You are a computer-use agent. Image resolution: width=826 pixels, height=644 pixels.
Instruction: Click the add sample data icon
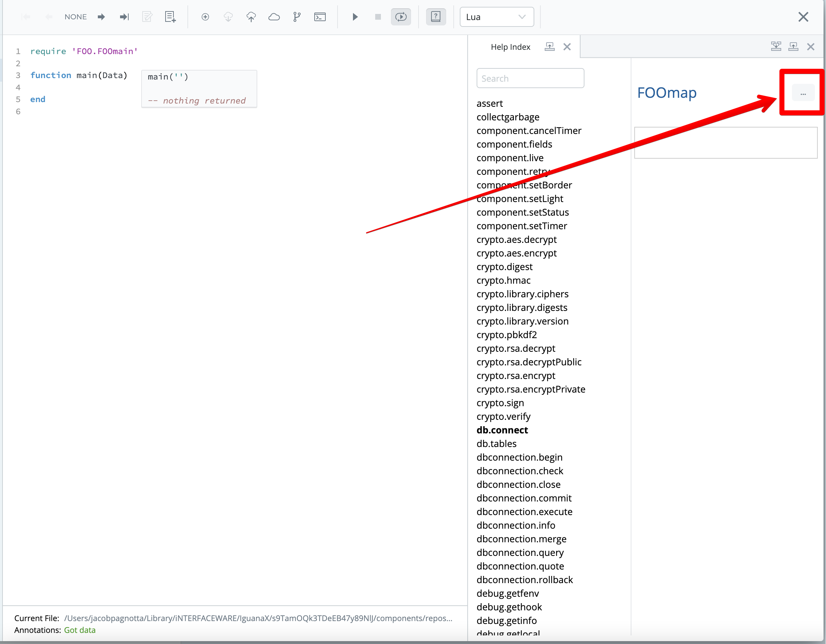170,17
